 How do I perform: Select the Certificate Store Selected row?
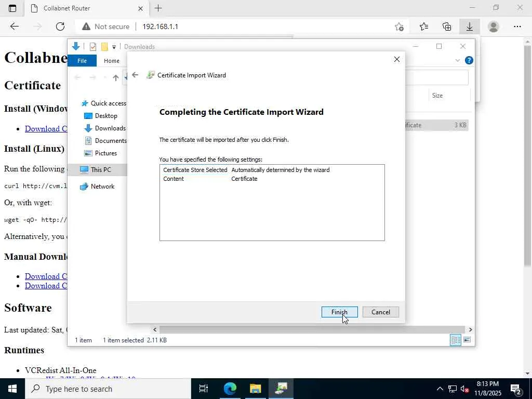click(272, 170)
